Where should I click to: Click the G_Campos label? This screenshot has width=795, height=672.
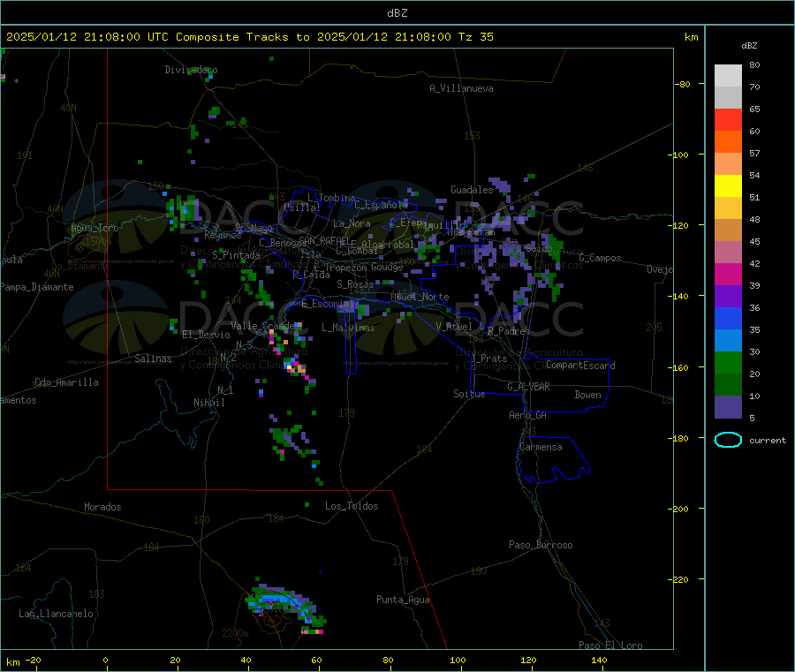tap(601, 258)
